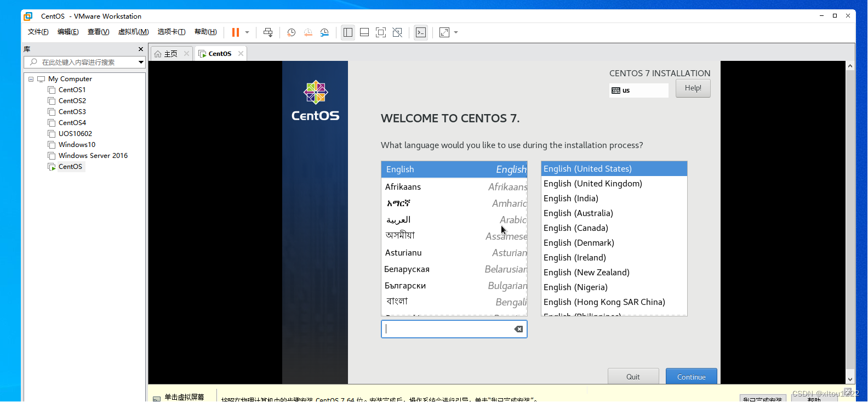Screen dimensions: 868x402
Task: Open the 编辑(E) menu
Action: tap(68, 32)
